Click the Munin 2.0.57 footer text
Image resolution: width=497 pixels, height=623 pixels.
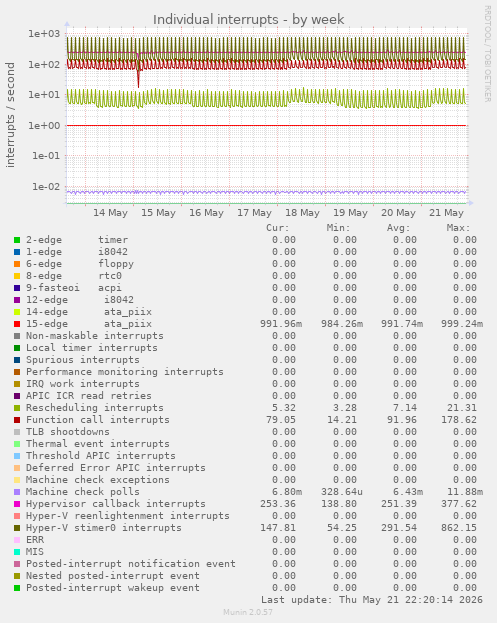[x=248, y=612]
